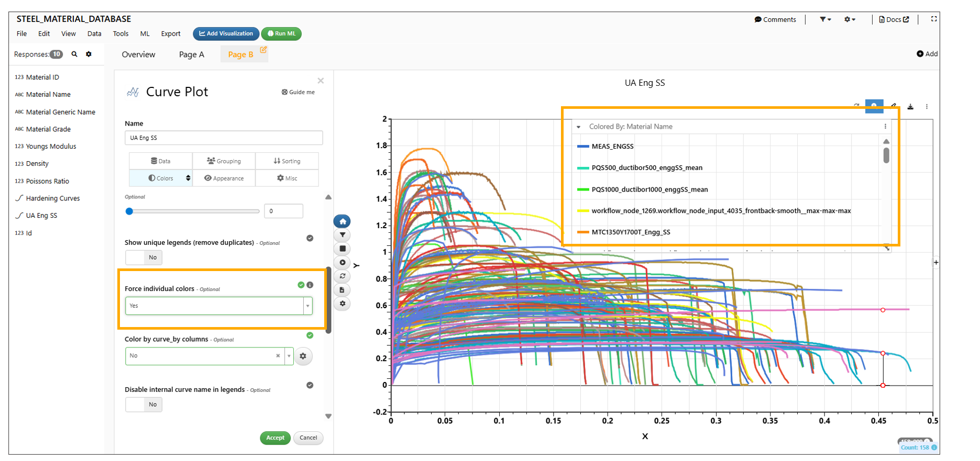
Task: Open the Export menu
Action: tap(170, 33)
